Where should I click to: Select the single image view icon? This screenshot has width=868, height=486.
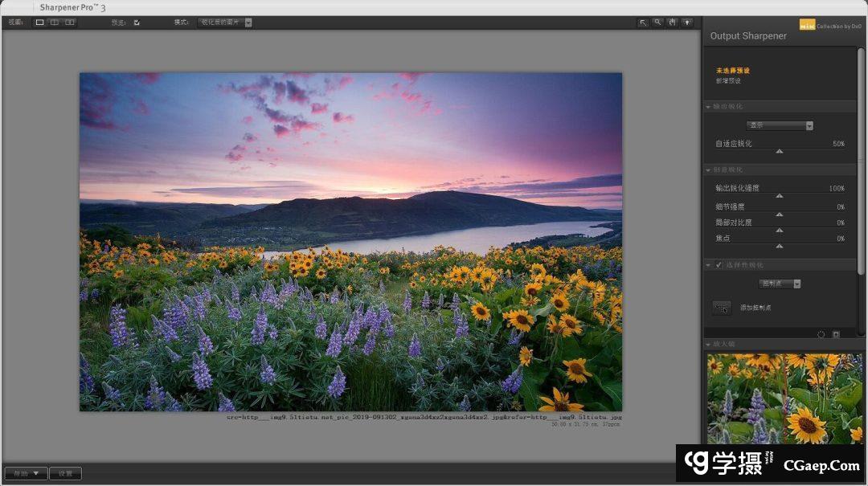tap(40, 22)
